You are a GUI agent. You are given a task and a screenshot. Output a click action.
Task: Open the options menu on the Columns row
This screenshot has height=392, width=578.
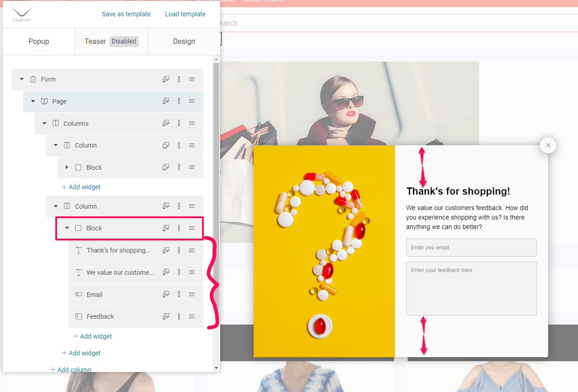click(x=179, y=123)
